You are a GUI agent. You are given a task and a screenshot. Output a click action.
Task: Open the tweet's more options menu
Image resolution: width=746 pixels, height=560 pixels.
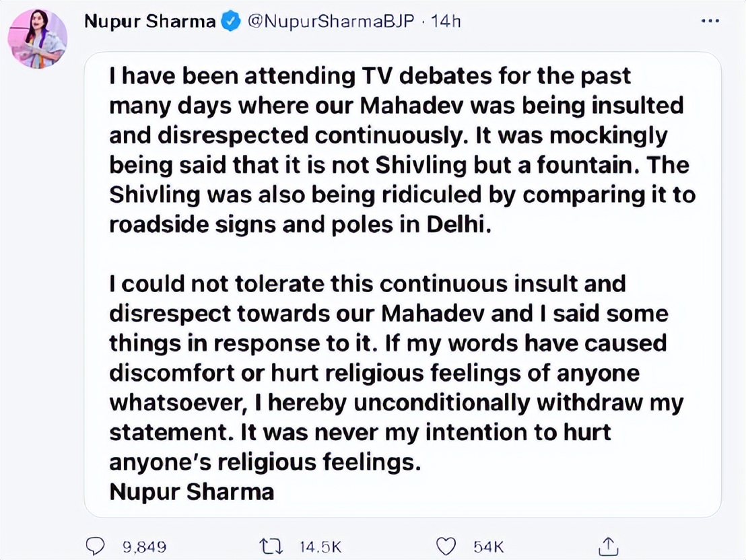pyautogui.click(x=710, y=22)
